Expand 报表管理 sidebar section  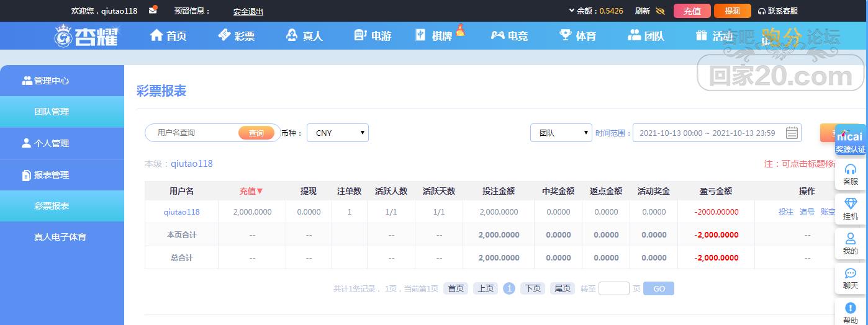(x=62, y=175)
